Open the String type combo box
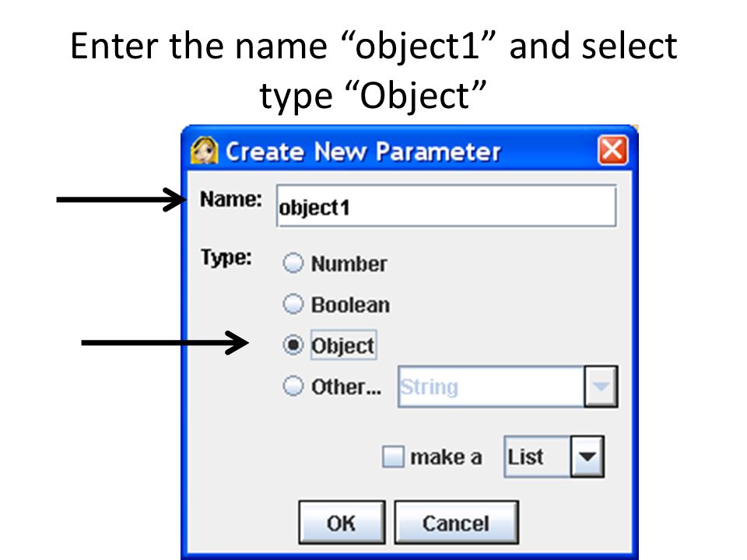The height and width of the screenshot is (560, 747). (x=508, y=387)
